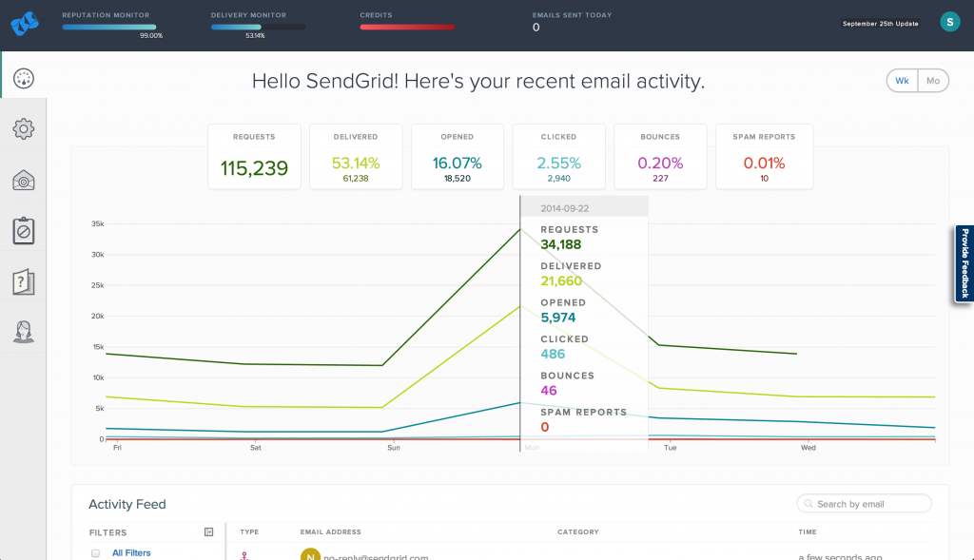The width and height of the screenshot is (974, 560).
Task: Click the magnifier in the email search box
Action: [808, 503]
